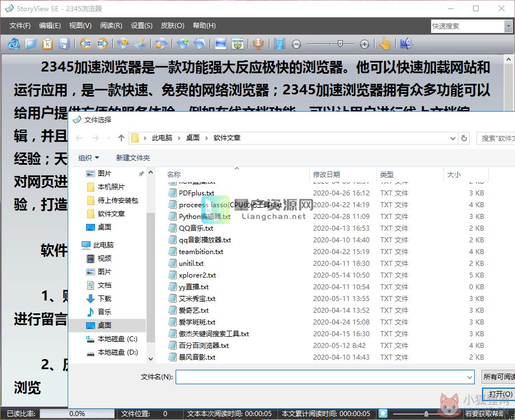
Task: Expand the 快速搜索 dropdown arrow
Action: [x=508, y=26]
